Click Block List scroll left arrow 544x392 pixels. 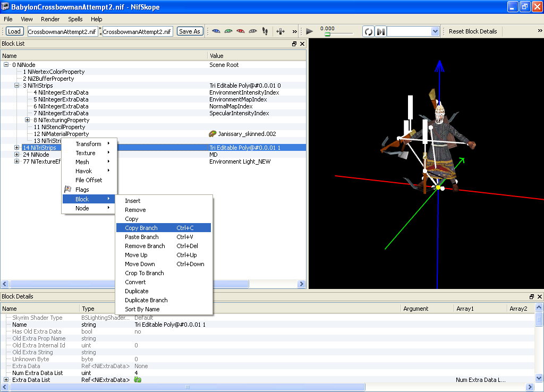click(5, 284)
